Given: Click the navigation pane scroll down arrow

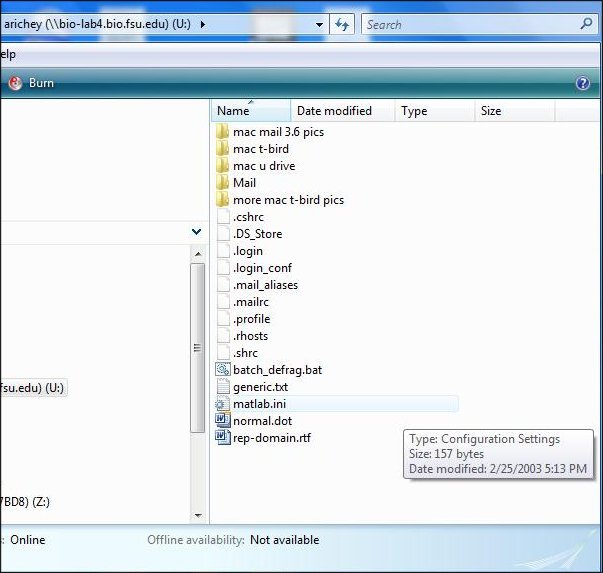Looking at the screenshot, I should [198, 515].
